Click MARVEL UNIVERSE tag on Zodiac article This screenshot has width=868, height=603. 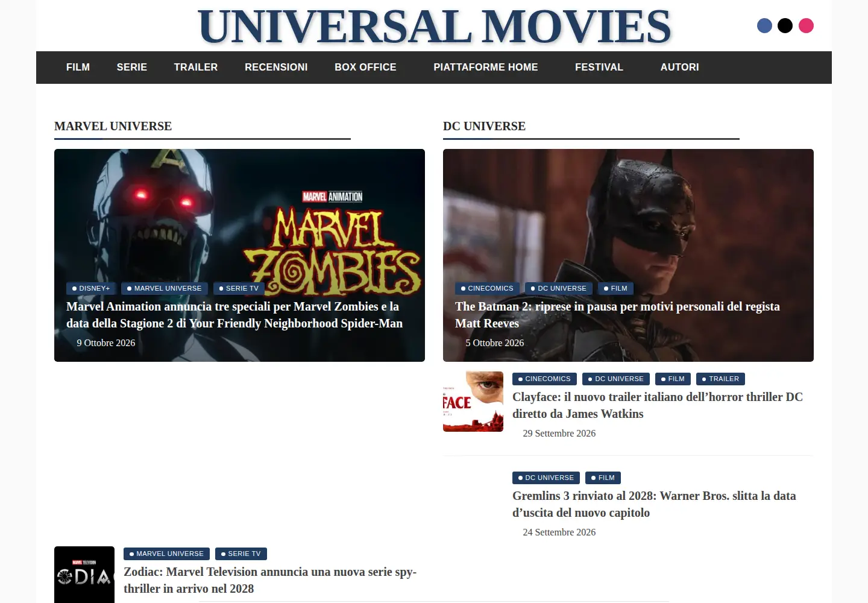click(x=166, y=554)
